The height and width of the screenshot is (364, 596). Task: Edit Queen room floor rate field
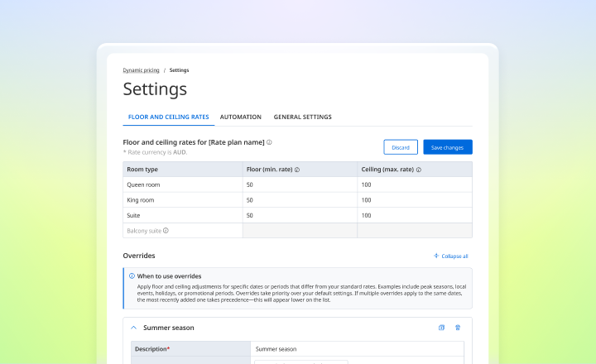[x=300, y=184]
